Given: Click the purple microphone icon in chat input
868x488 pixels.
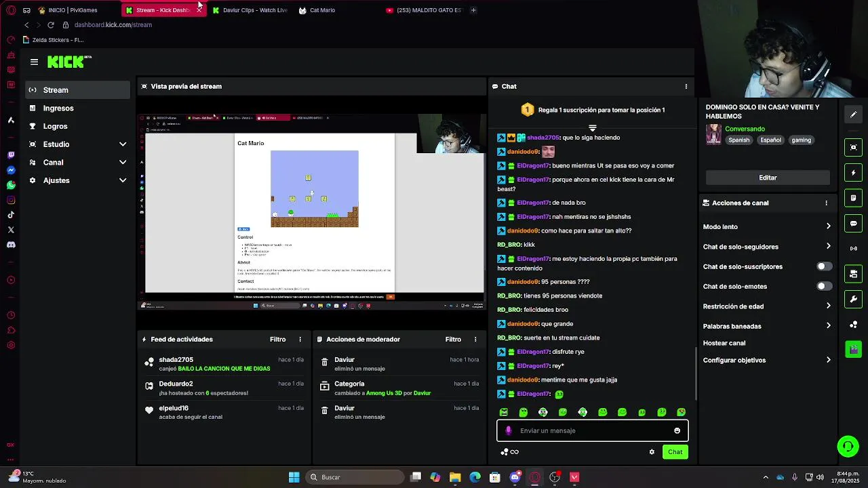Looking at the screenshot, I should point(509,430).
